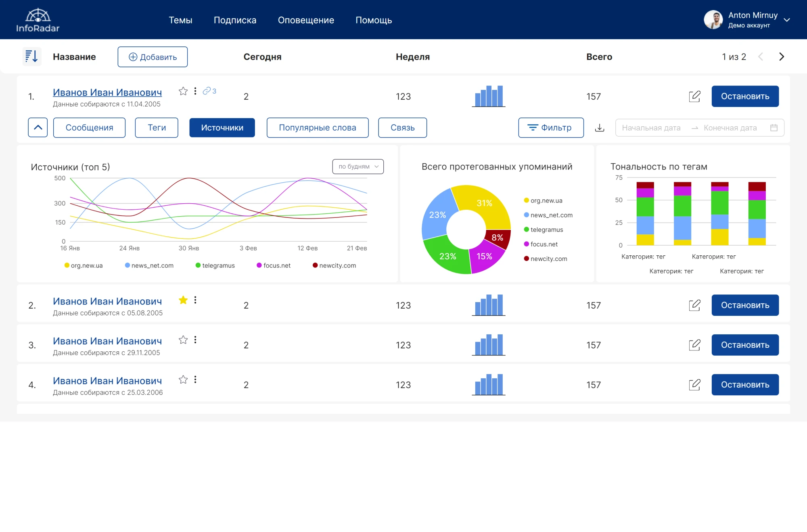Click the Начальная дата input field
Screen dimensions: 807x532
coord(651,128)
